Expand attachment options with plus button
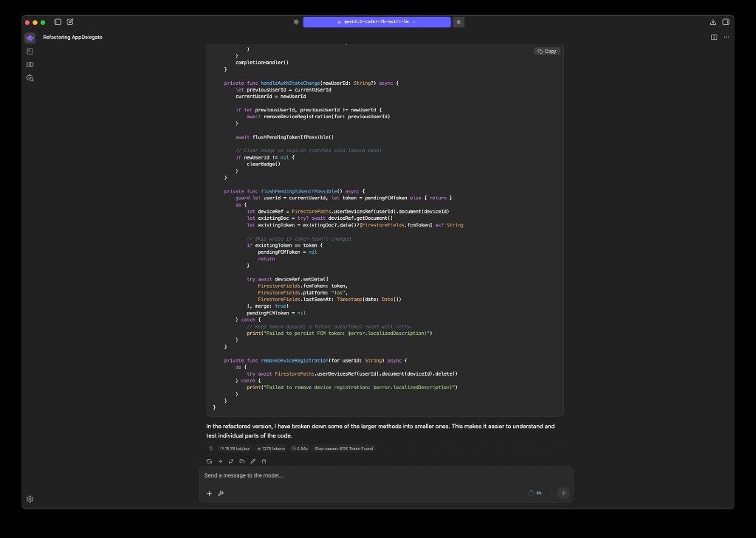Screen dimensions: 756x538 click(x=210, y=493)
